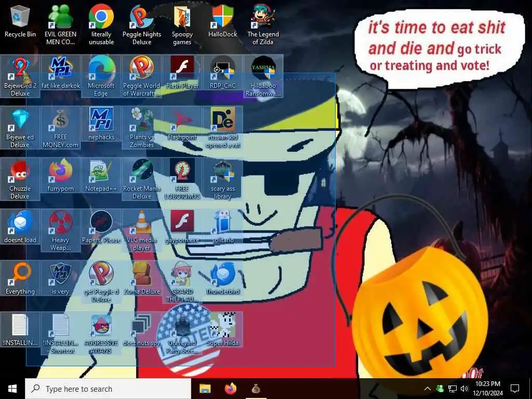Open File Explorer from the taskbar
The height and width of the screenshot is (399, 532).
(x=205, y=389)
